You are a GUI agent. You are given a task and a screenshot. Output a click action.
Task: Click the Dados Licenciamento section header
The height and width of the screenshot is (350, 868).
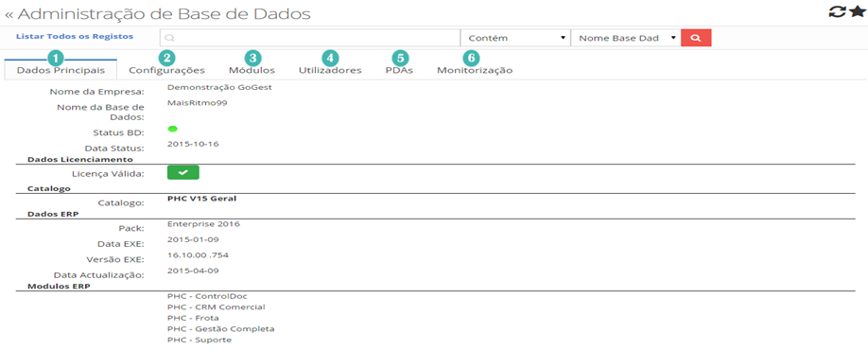pyautogui.click(x=80, y=160)
